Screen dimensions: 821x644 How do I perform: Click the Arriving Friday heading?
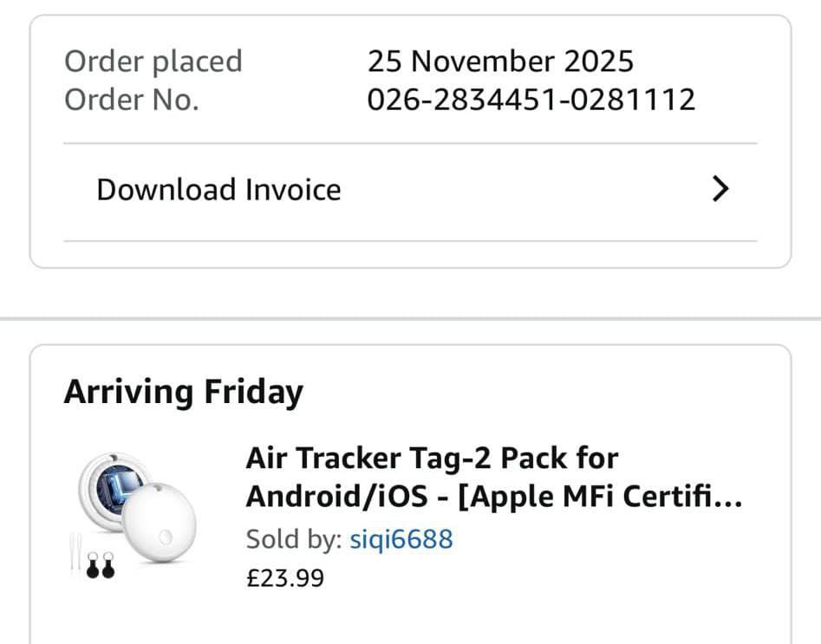click(183, 392)
